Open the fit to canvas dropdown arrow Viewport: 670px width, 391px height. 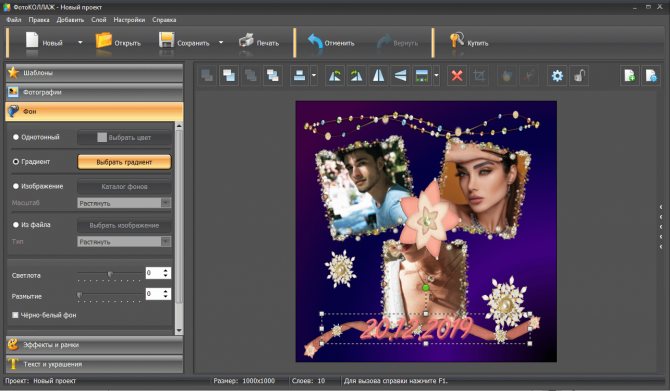(436, 76)
